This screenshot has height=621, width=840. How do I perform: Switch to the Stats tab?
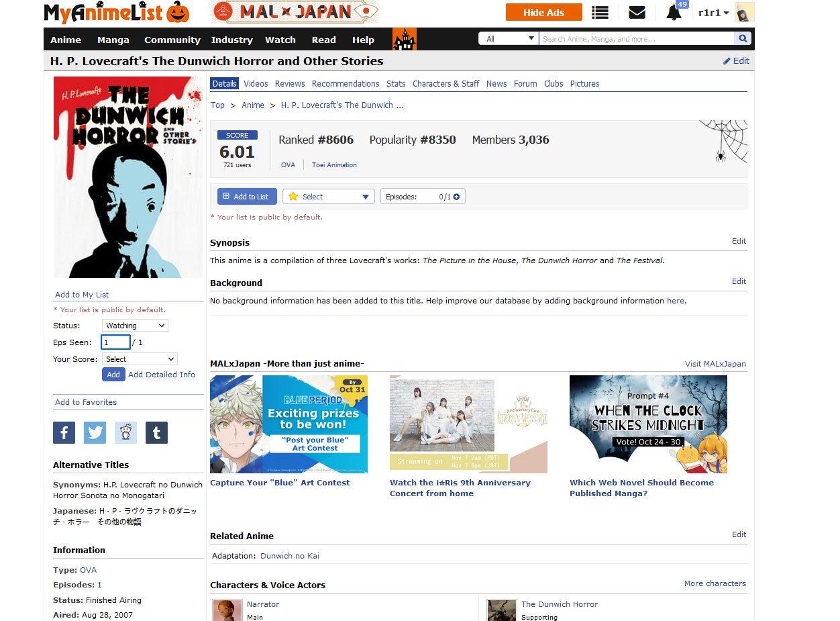[396, 84]
